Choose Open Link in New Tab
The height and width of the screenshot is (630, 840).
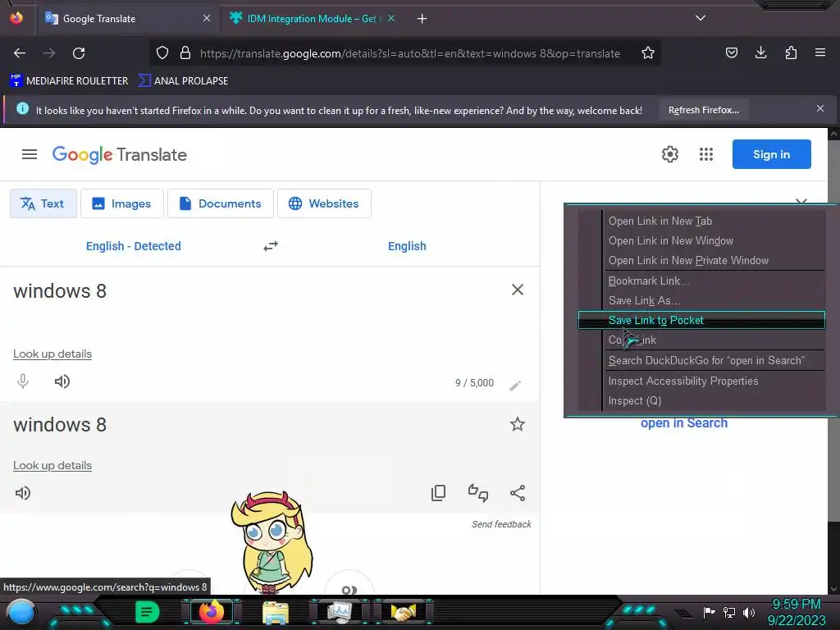pos(701,221)
